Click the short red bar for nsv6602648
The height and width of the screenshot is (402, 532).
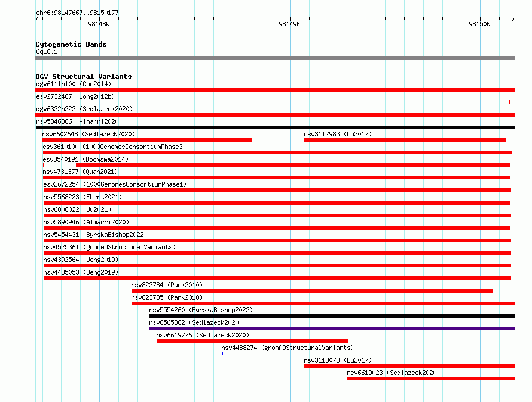(x=147, y=140)
